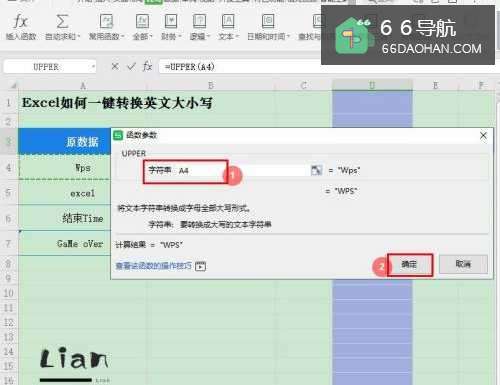Confirm formula with the checkmark icon
Image resolution: width=500 pixels, height=385 pixels.
click(131, 67)
